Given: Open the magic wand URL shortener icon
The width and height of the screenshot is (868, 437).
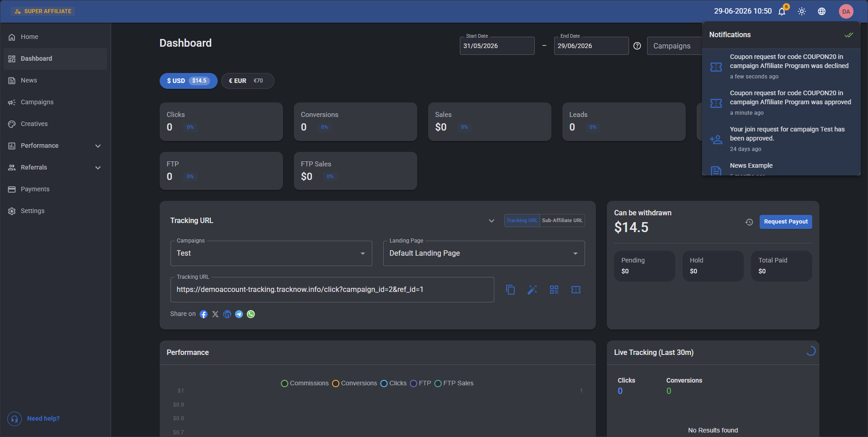Looking at the screenshot, I should click(x=532, y=290).
